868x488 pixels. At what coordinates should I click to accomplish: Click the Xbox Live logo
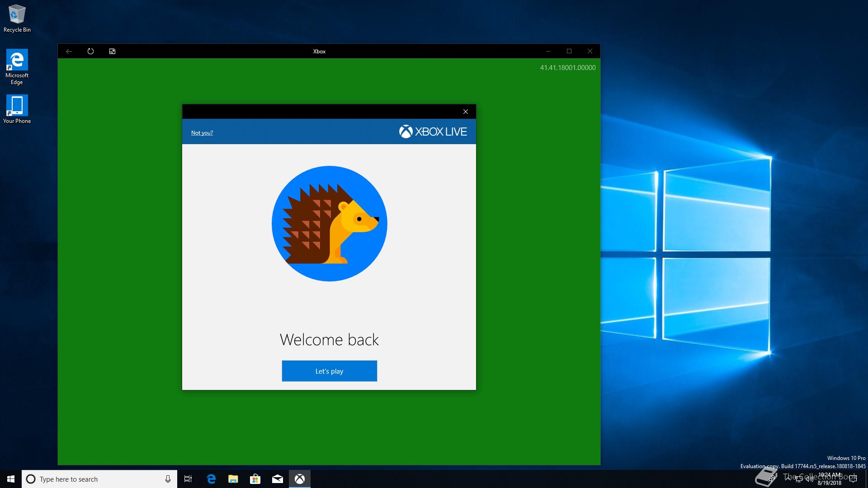coord(433,131)
